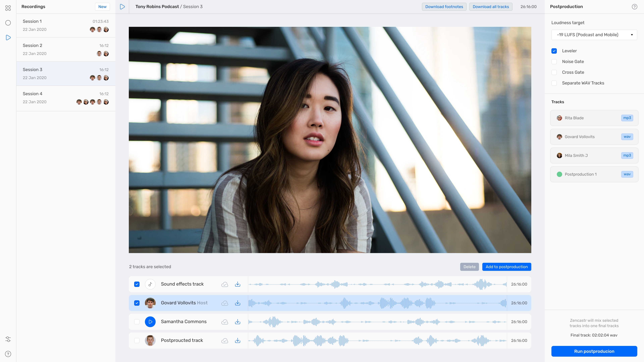644x362 pixels.
Task: Click the record circle icon in sidebar
Action: (x=8, y=23)
